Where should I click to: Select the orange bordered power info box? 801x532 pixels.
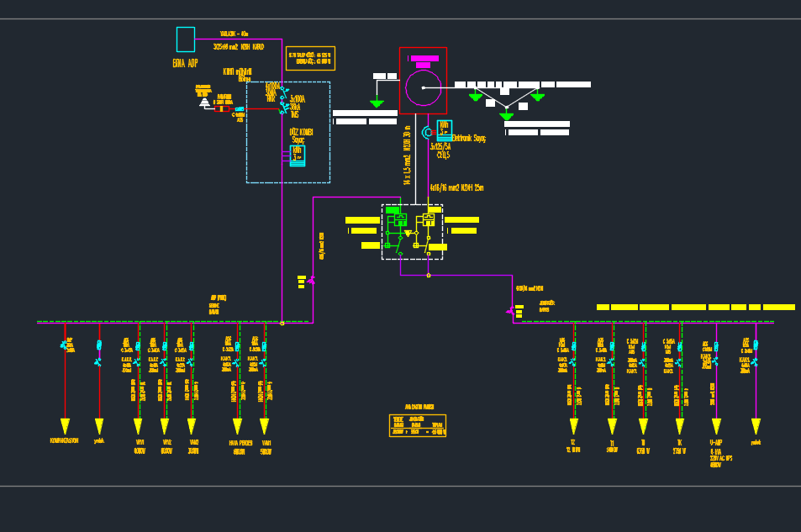(x=310, y=58)
